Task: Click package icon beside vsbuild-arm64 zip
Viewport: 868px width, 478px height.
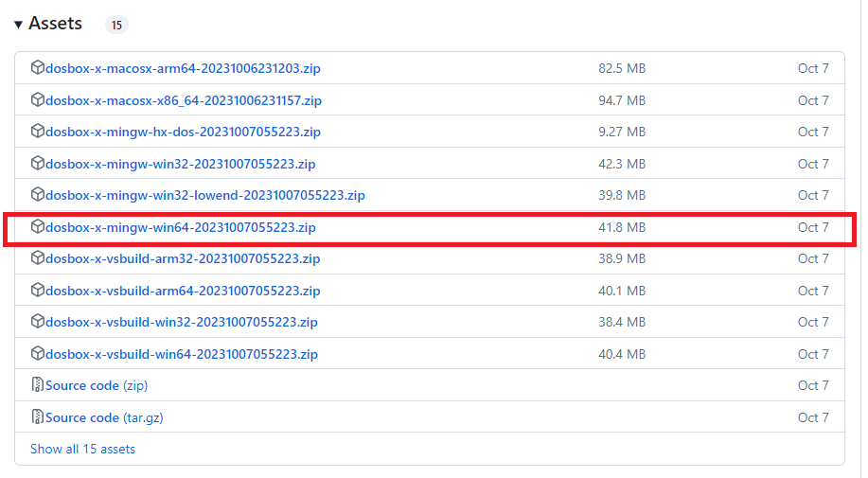Action: [x=37, y=290]
